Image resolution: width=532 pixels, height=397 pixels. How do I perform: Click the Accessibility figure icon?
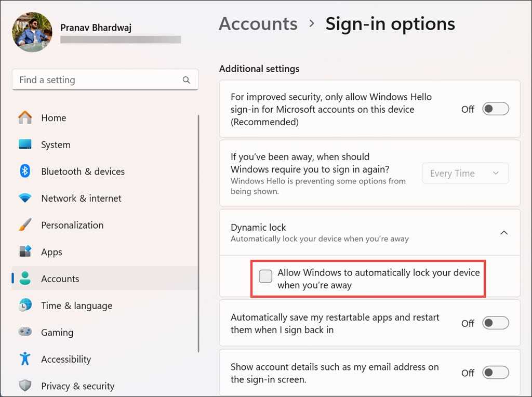[x=25, y=359]
